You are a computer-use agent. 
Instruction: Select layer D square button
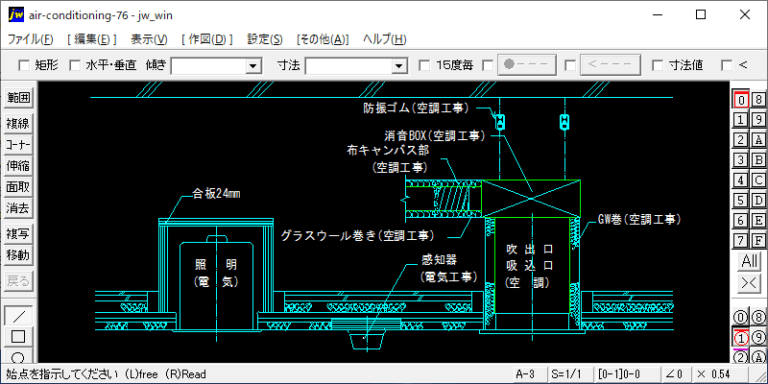tap(759, 200)
